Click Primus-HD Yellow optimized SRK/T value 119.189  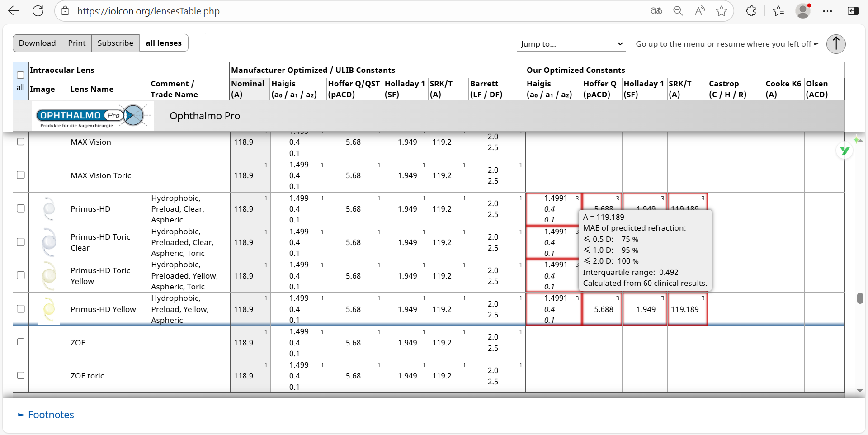pos(684,309)
